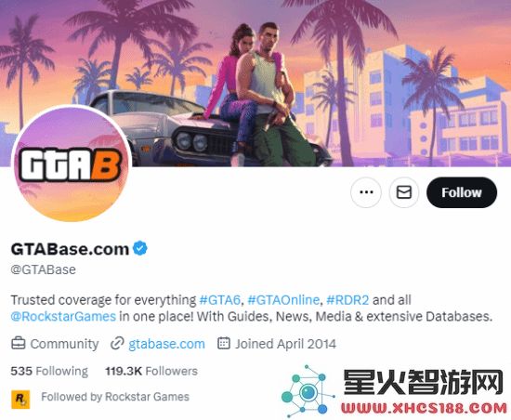Click the Rockstar Games avatar icon
Image resolution: width=511 pixels, height=420 pixels.
click(20, 400)
